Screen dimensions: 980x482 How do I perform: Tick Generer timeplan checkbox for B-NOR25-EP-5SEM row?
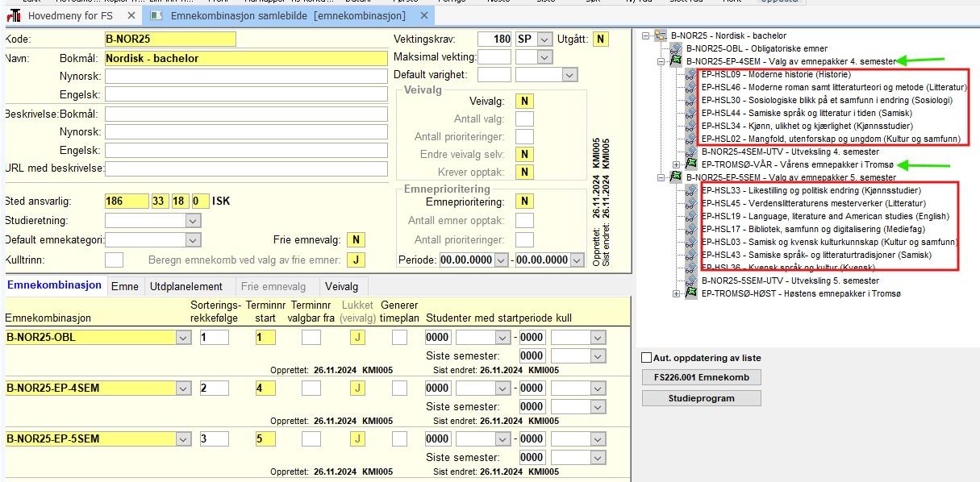pos(399,438)
